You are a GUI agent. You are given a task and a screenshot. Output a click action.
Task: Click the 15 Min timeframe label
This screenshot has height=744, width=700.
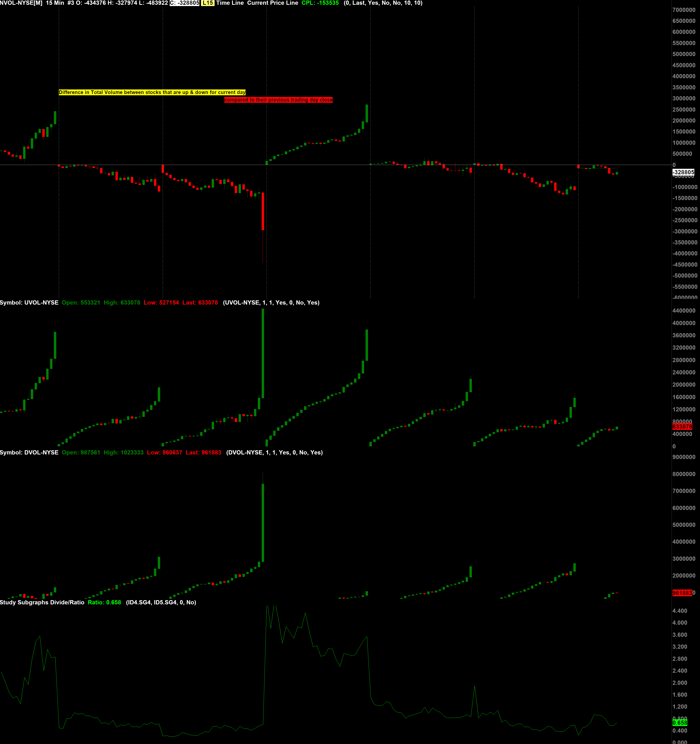55,3
